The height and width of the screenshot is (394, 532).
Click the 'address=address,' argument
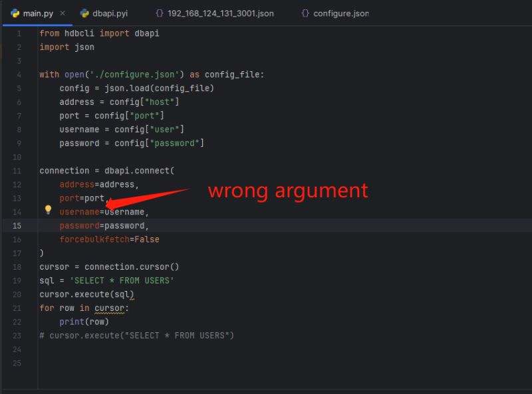pyautogui.click(x=99, y=185)
